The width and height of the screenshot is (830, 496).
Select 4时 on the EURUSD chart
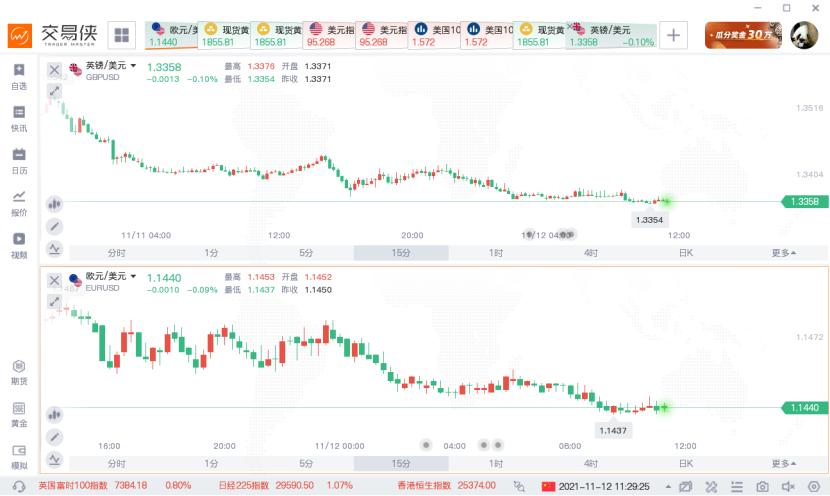pos(591,464)
